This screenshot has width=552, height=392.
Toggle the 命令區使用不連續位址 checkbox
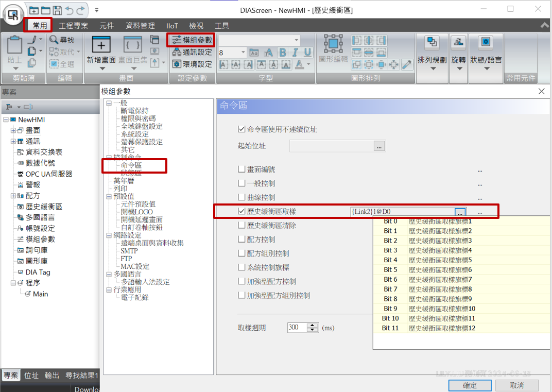point(242,129)
